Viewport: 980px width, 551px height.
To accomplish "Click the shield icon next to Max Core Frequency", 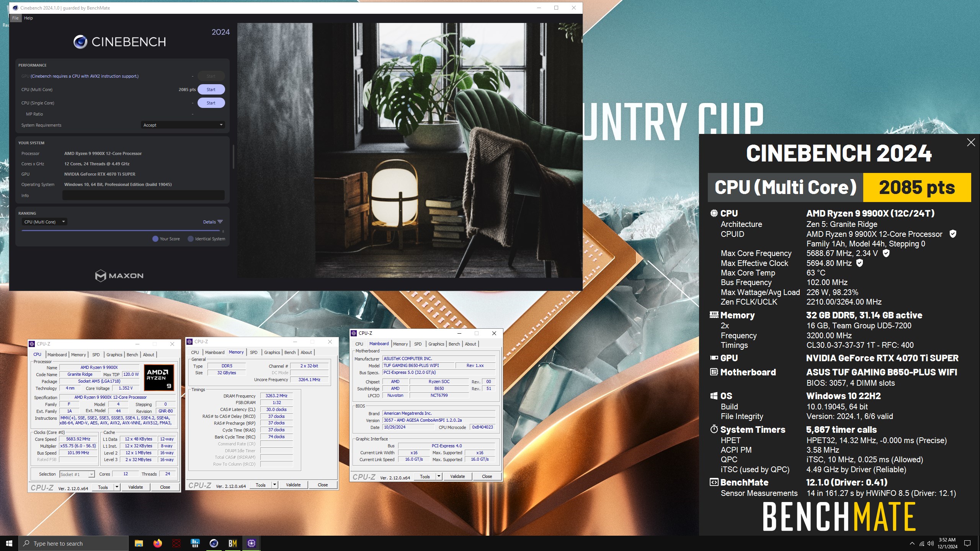I will point(886,253).
